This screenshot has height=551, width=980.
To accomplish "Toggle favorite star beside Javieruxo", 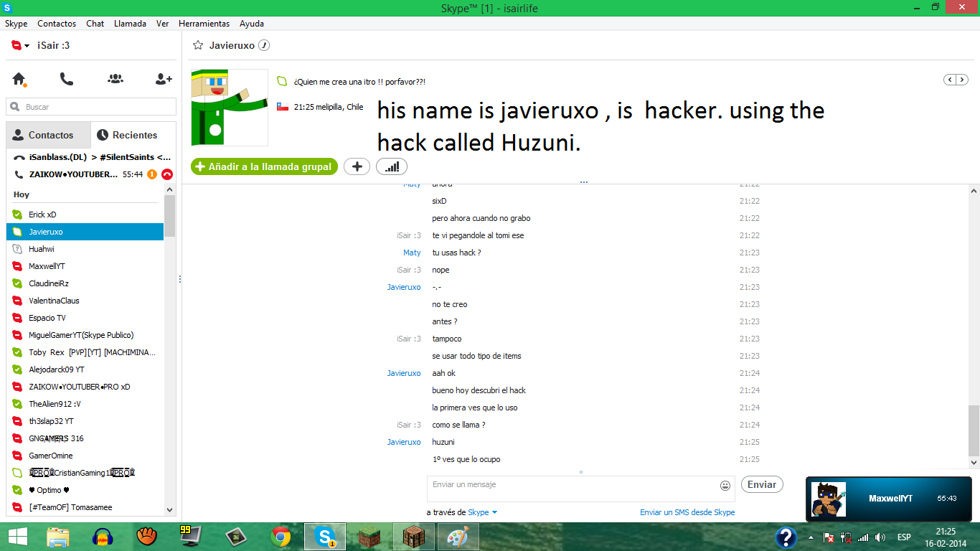I will point(198,45).
